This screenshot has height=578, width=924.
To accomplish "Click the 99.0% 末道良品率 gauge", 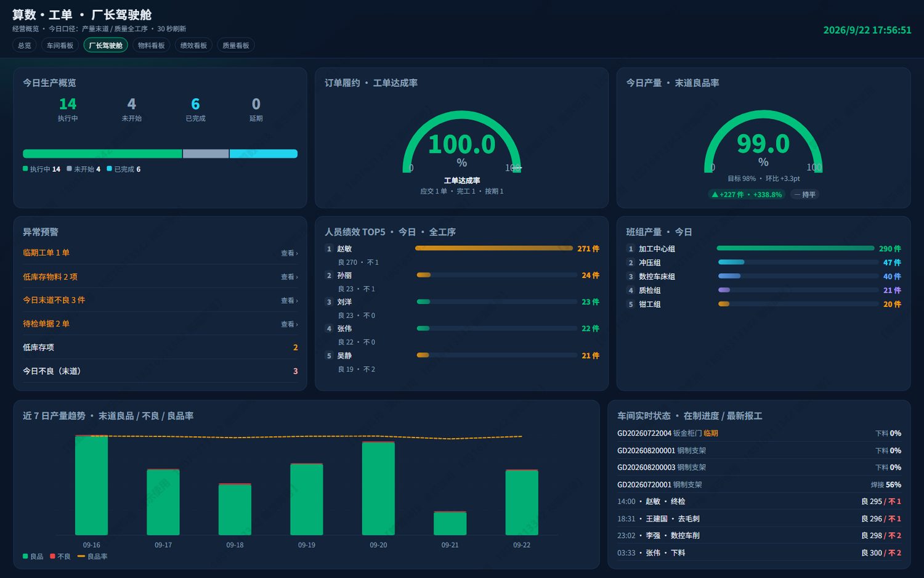I will [763, 143].
